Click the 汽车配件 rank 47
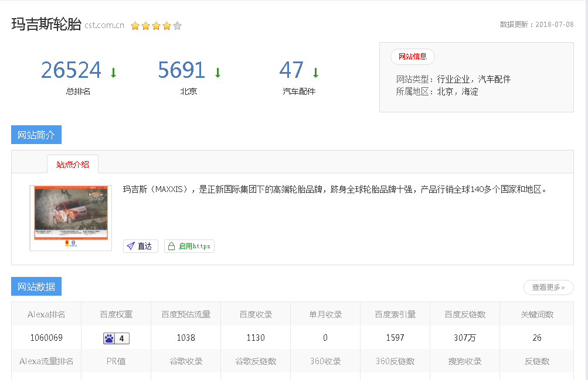588x380 pixels. (x=291, y=70)
